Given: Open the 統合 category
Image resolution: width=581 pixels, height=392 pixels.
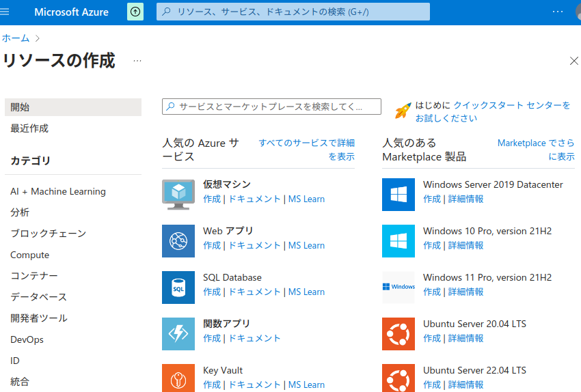Looking at the screenshot, I should coord(20,382).
